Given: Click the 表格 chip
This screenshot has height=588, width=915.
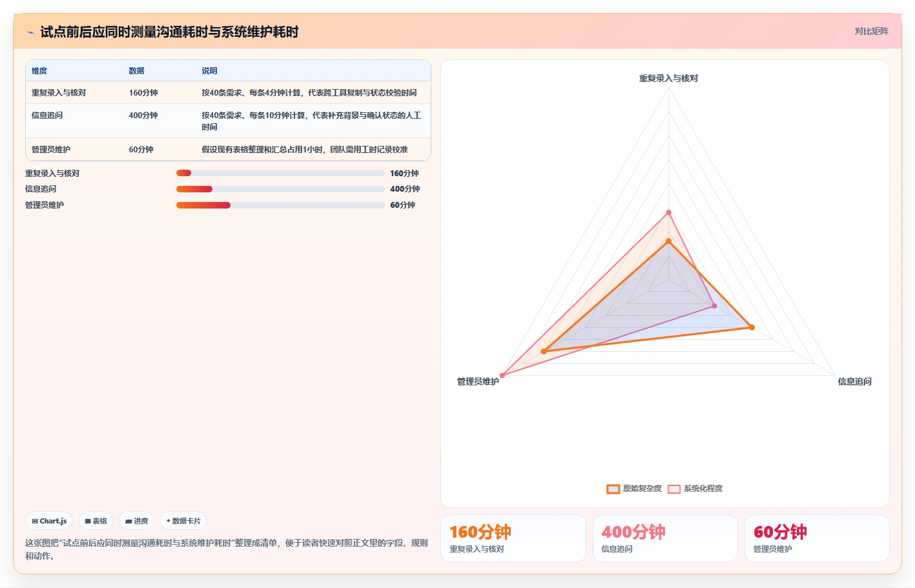Looking at the screenshot, I should pyautogui.click(x=96, y=521).
